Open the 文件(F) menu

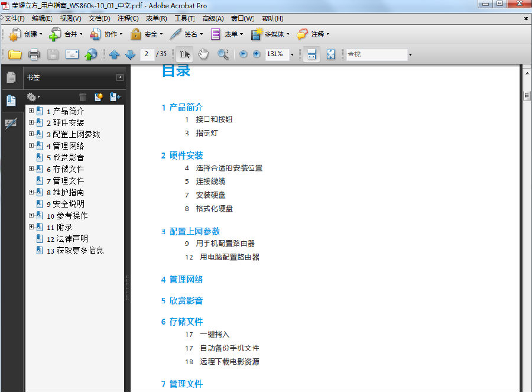pos(15,18)
